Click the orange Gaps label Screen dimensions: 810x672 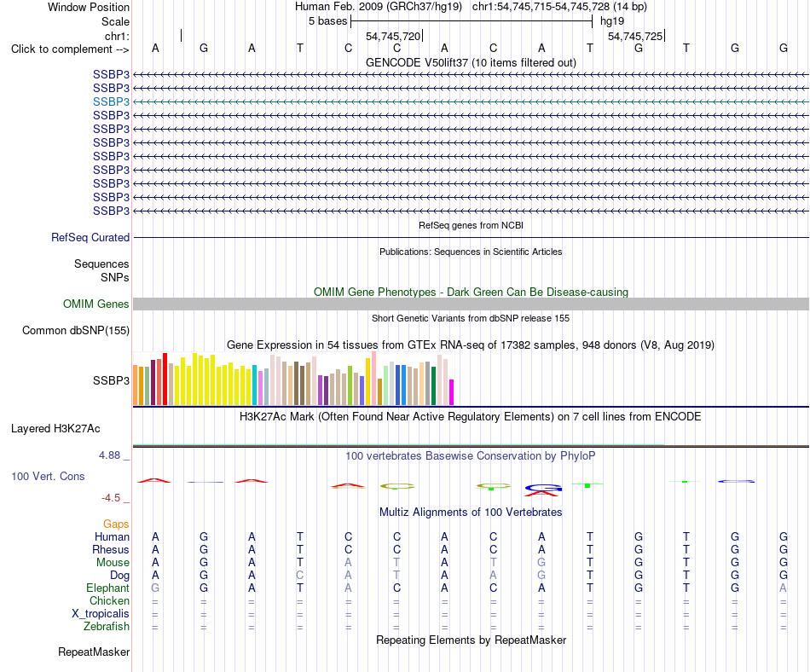(116, 524)
